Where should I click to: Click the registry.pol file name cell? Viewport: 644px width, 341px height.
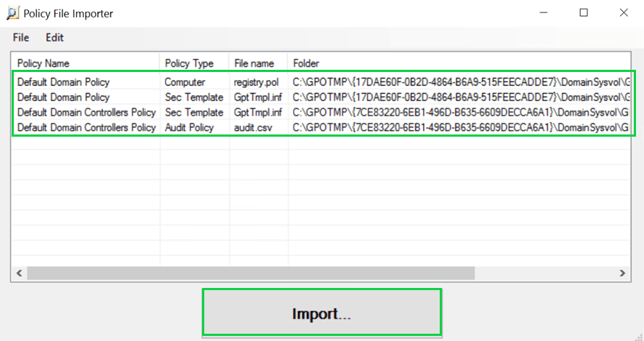pos(256,82)
